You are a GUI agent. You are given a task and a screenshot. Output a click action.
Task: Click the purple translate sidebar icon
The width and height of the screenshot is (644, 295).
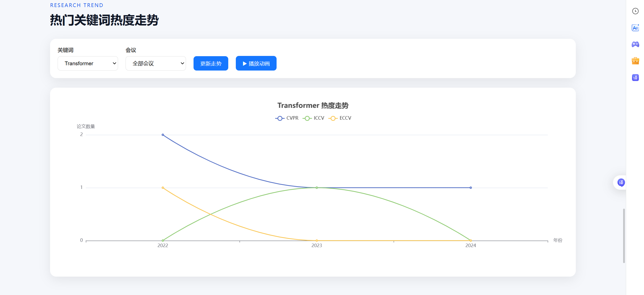click(635, 78)
